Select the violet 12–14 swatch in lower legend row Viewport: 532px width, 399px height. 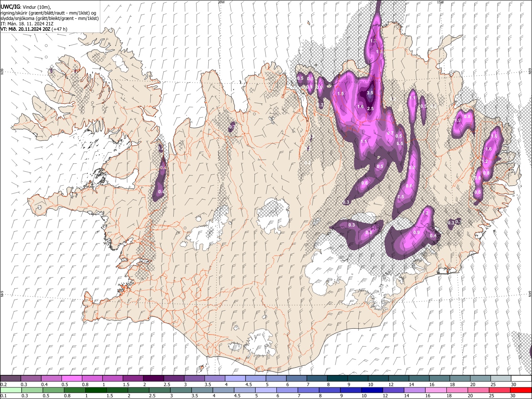coord(393,390)
